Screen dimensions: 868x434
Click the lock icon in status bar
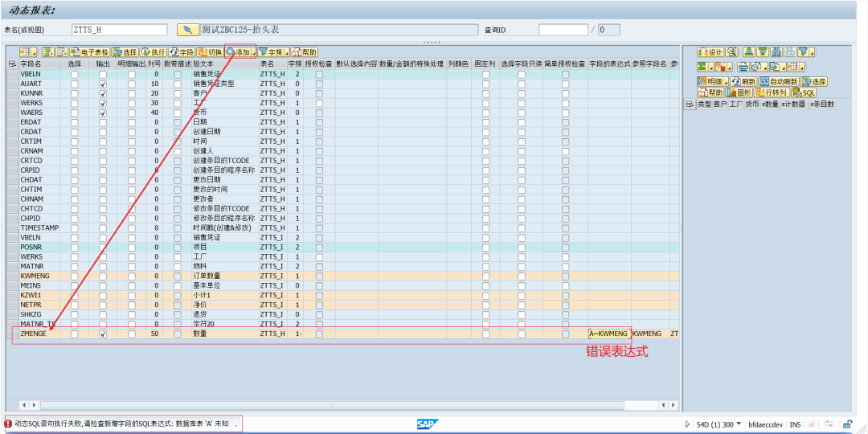coord(847,424)
